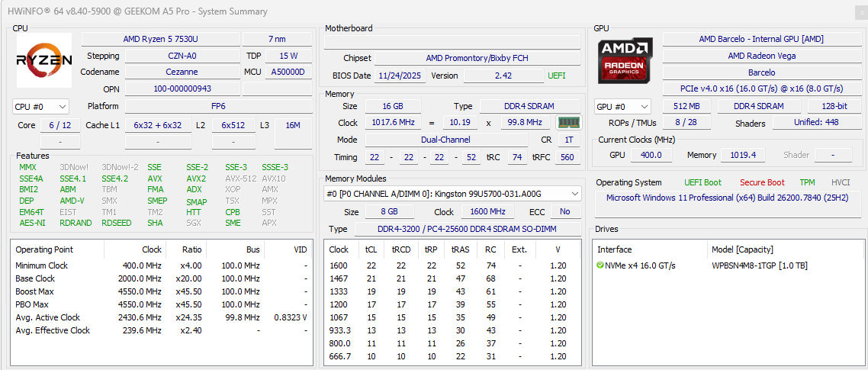Click the tRAS column header in timings table
The height and width of the screenshot is (370, 868).
[460, 249]
